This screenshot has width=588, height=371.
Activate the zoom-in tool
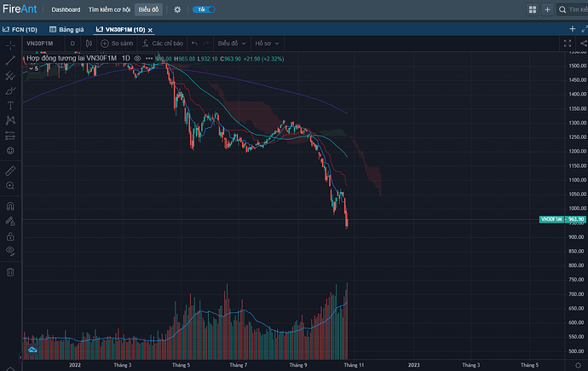(x=10, y=185)
